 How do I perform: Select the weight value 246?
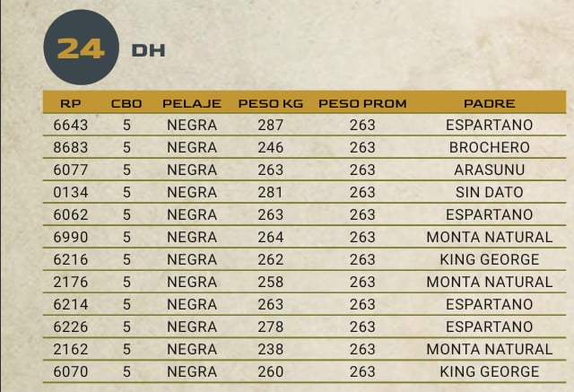(270, 147)
